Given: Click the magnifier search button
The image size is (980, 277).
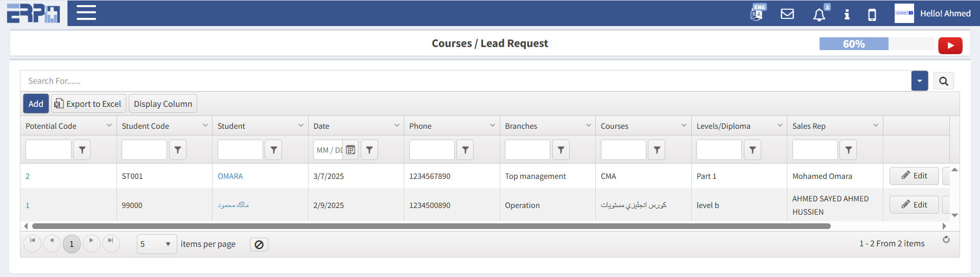Looking at the screenshot, I should (x=943, y=81).
